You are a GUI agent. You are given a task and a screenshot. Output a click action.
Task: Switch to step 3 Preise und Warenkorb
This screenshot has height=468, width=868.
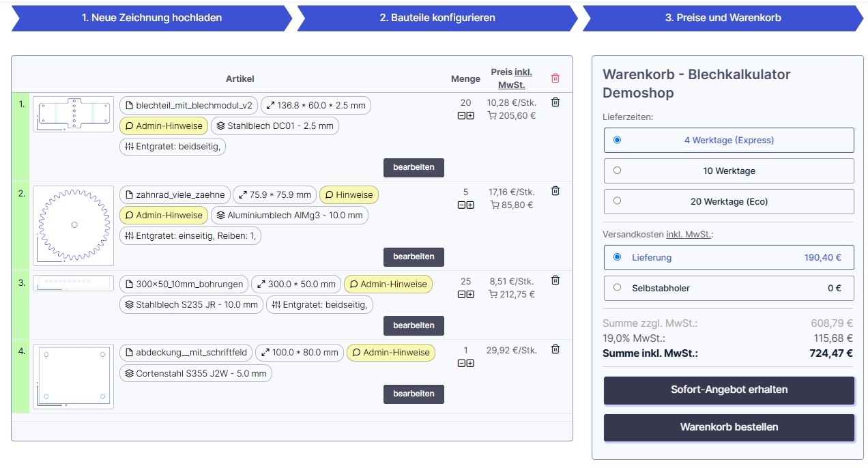point(723,18)
